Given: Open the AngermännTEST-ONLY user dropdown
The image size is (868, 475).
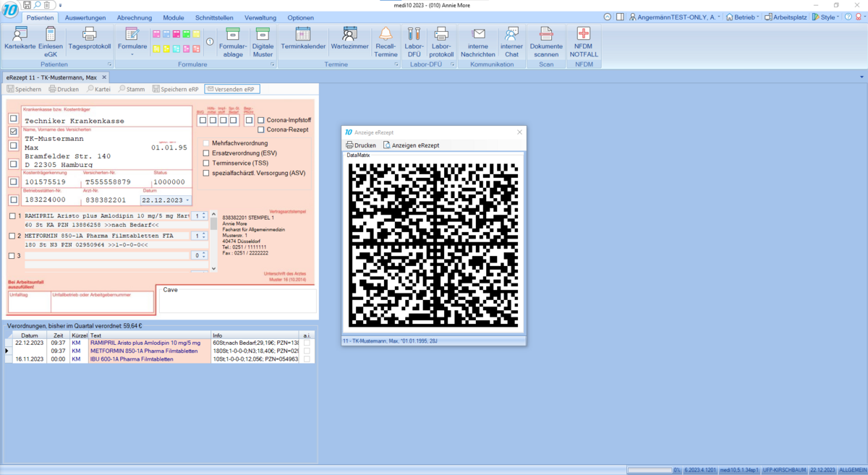Looking at the screenshot, I should 675,17.
